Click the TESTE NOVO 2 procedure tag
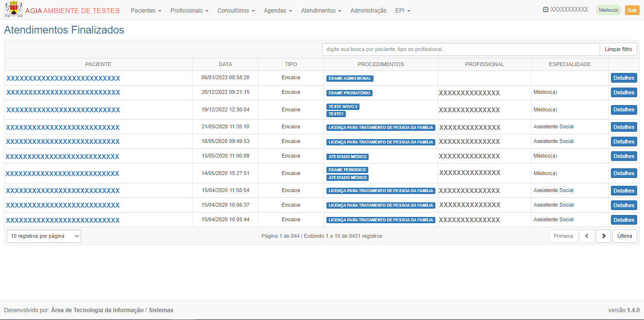The image size is (644, 320). (x=343, y=107)
